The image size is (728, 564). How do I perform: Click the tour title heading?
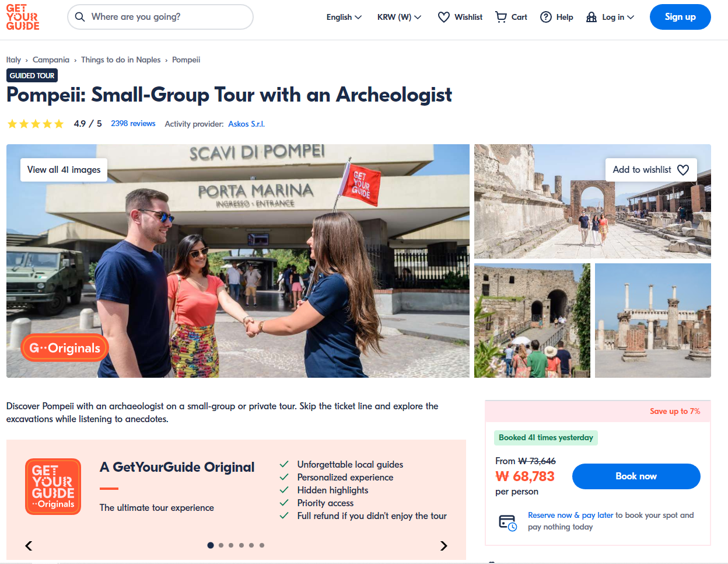pos(229,95)
